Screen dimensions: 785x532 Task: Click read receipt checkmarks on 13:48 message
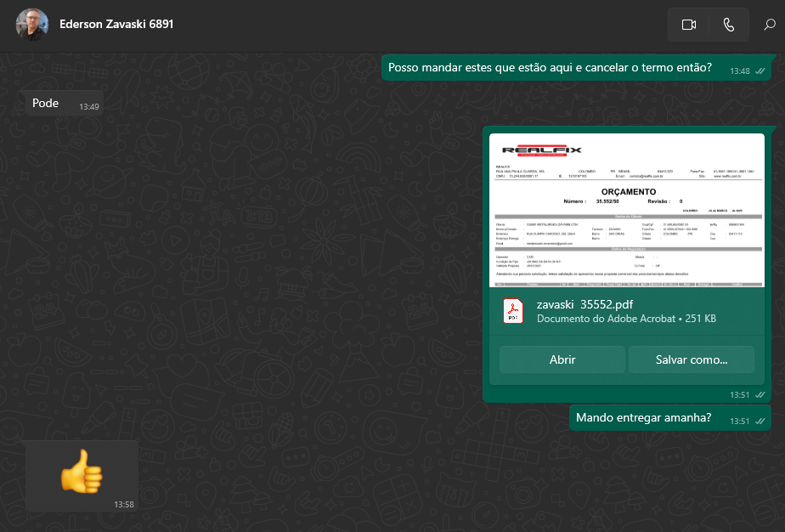coord(760,71)
